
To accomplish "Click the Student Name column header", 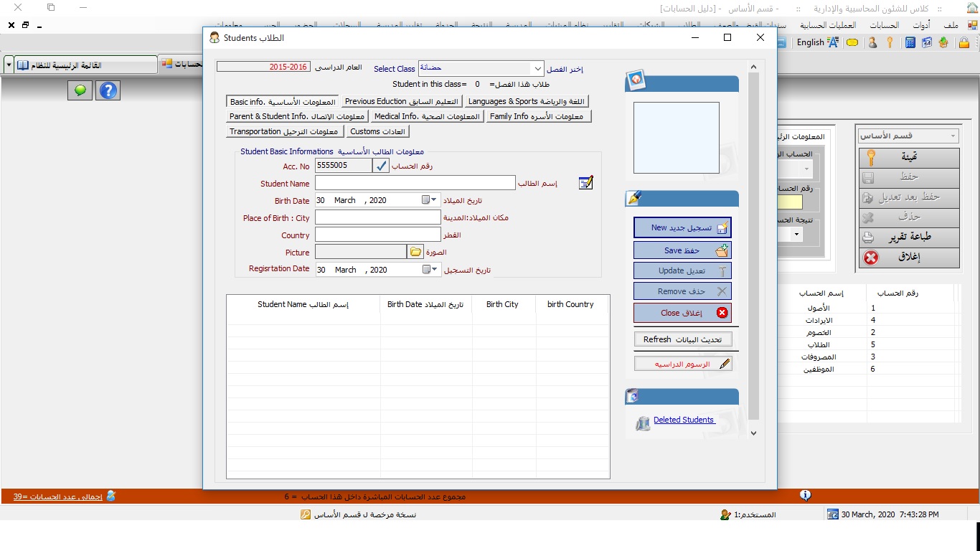I will pyautogui.click(x=303, y=304).
